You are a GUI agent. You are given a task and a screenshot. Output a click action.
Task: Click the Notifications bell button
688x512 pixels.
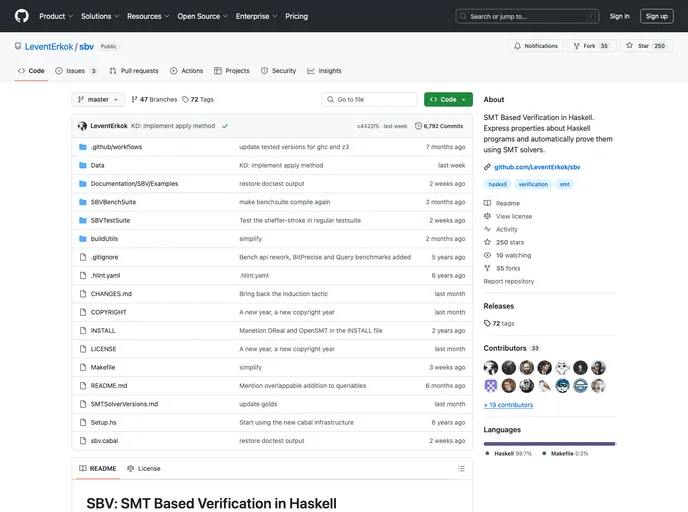(535, 46)
